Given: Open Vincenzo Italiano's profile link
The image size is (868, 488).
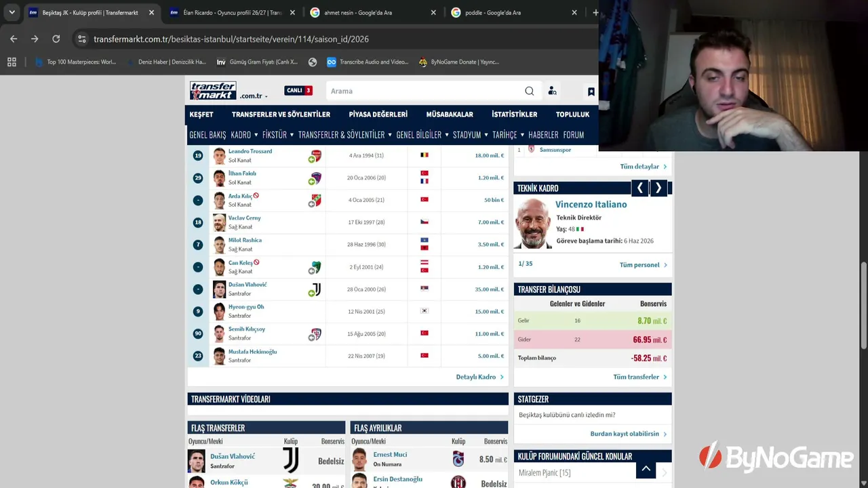Looking at the screenshot, I should tap(591, 204).
